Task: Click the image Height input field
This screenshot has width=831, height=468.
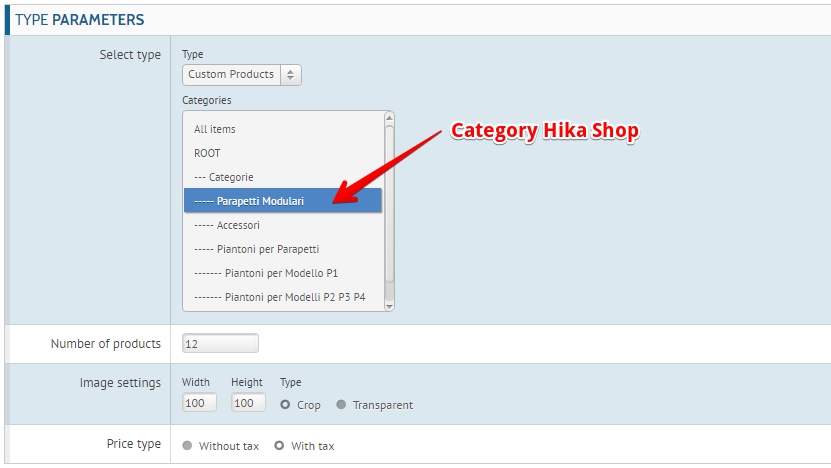Action: click(248, 403)
